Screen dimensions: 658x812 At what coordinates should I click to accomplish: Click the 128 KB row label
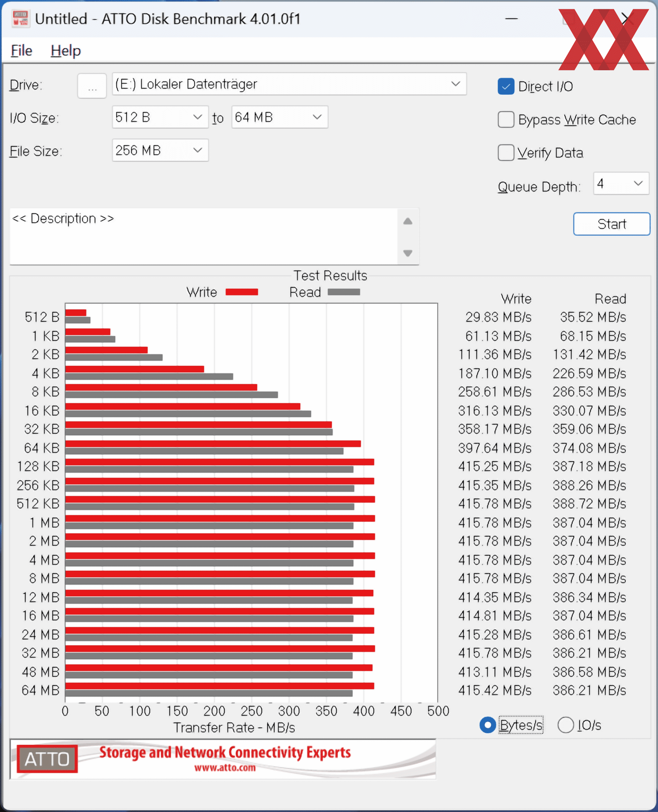tap(38, 466)
